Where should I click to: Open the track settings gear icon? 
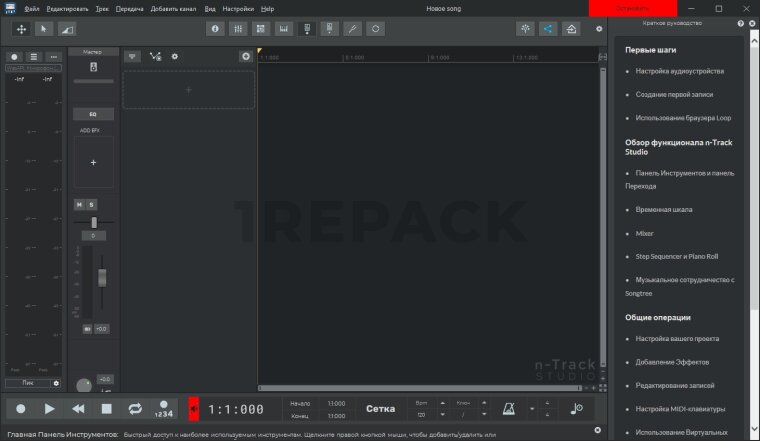(x=175, y=57)
